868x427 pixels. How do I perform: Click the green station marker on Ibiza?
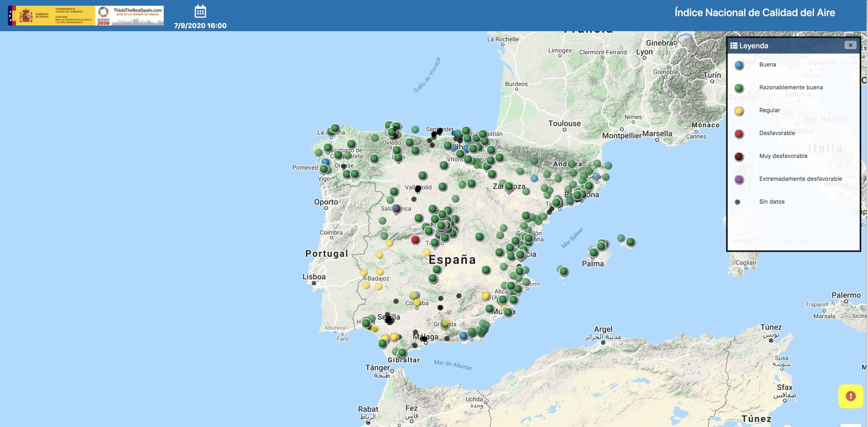[564, 271]
